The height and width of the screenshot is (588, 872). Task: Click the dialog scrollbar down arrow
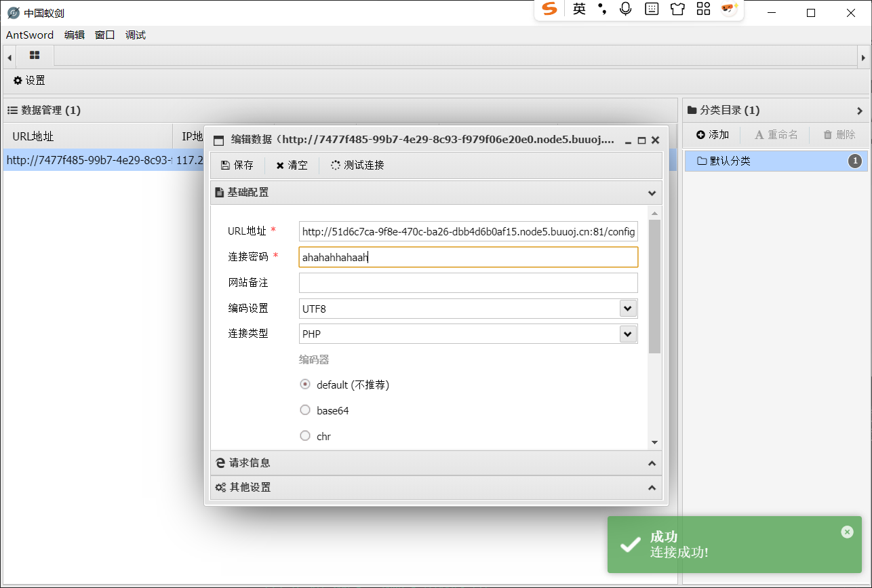point(654,442)
